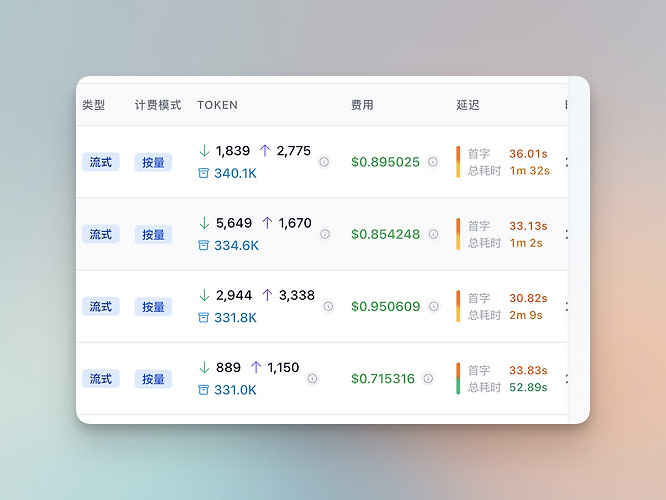
Task: Click green down arrow beside 1,839
Action: tap(204, 150)
